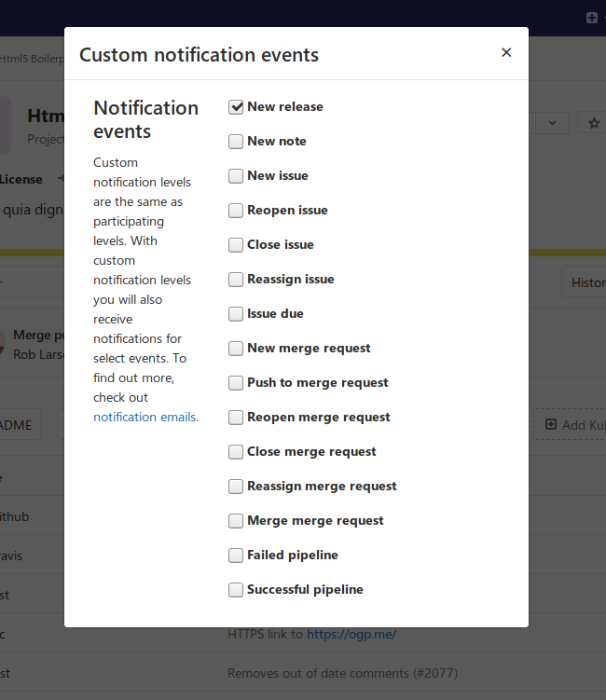Image resolution: width=606 pixels, height=700 pixels.
Task: Open the History button in background
Action: [585, 282]
